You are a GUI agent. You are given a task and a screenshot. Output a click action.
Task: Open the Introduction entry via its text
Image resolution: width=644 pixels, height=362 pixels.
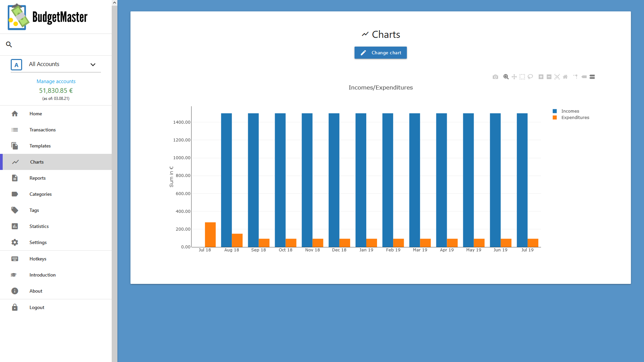[43, 275]
